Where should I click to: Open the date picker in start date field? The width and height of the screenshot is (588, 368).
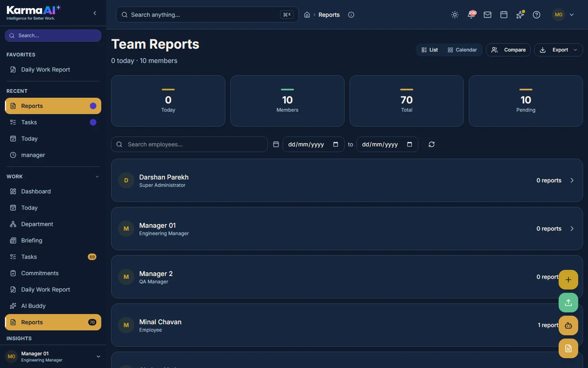(x=336, y=144)
